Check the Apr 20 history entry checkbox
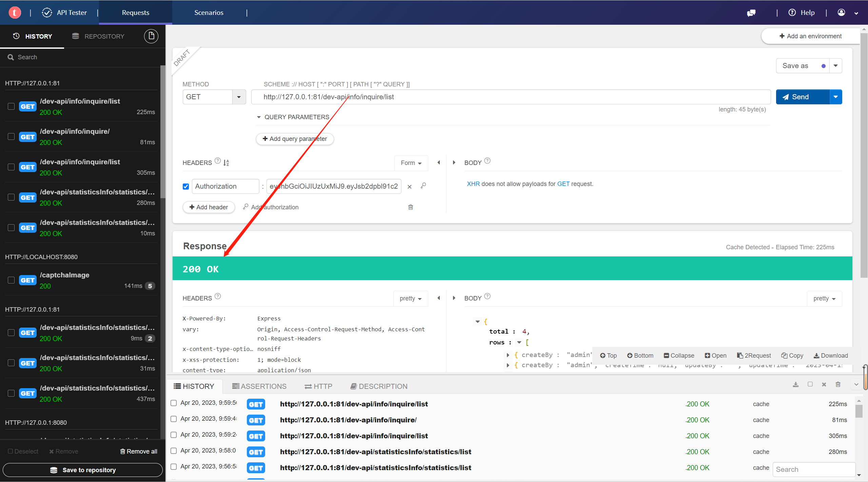The height and width of the screenshot is (482, 868). [x=174, y=403]
